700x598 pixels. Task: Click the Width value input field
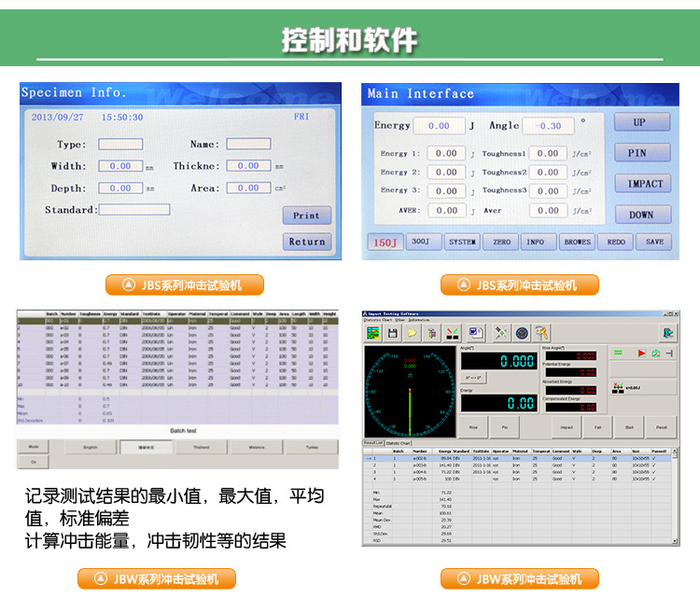coord(120,166)
